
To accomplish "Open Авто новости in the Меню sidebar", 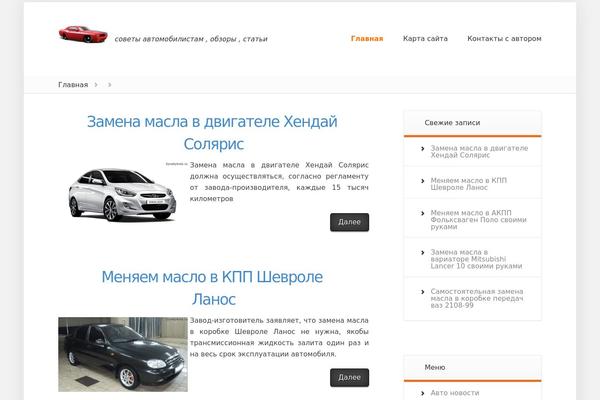I will (x=455, y=393).
